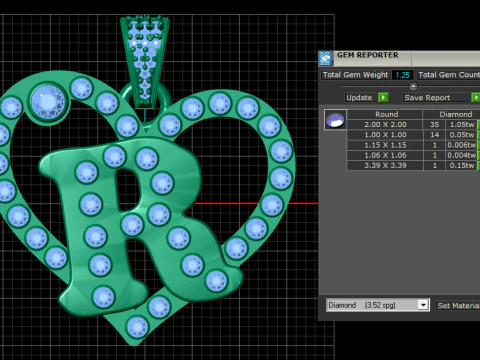The width and height of the screenshot is (480, 360).
Task: Click the green arrow next to Update
Action: click(x=383, y=97)
